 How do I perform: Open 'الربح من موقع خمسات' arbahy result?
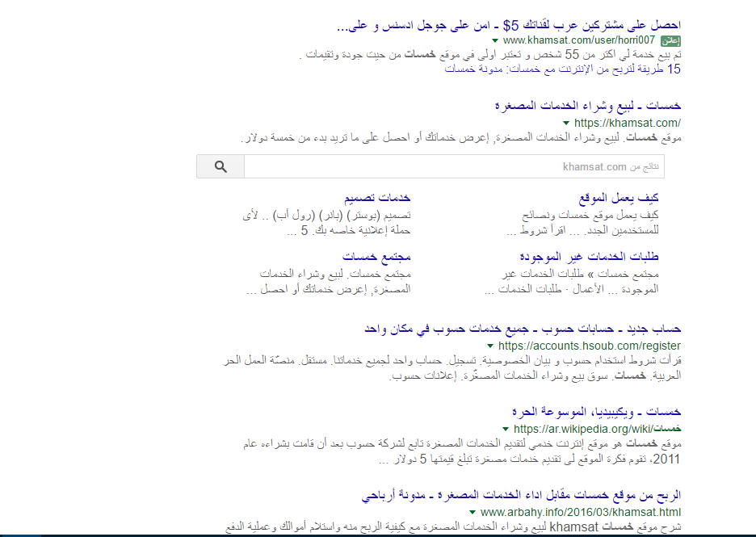click(x=521, y=495)
